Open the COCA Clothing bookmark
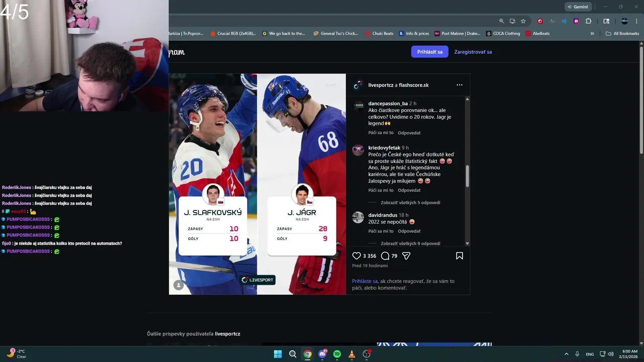 503,34
